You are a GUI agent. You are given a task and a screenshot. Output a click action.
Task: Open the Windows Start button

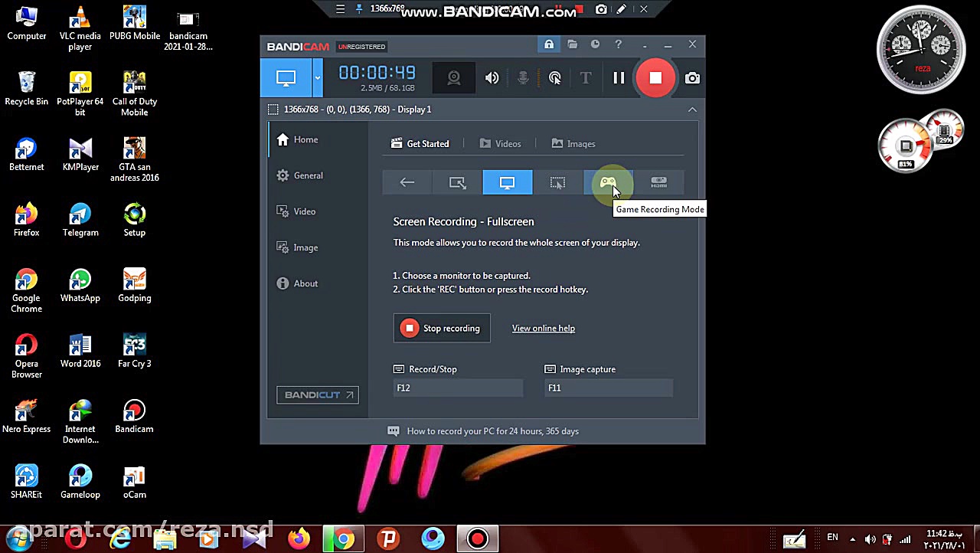click(x=21, y=539)
